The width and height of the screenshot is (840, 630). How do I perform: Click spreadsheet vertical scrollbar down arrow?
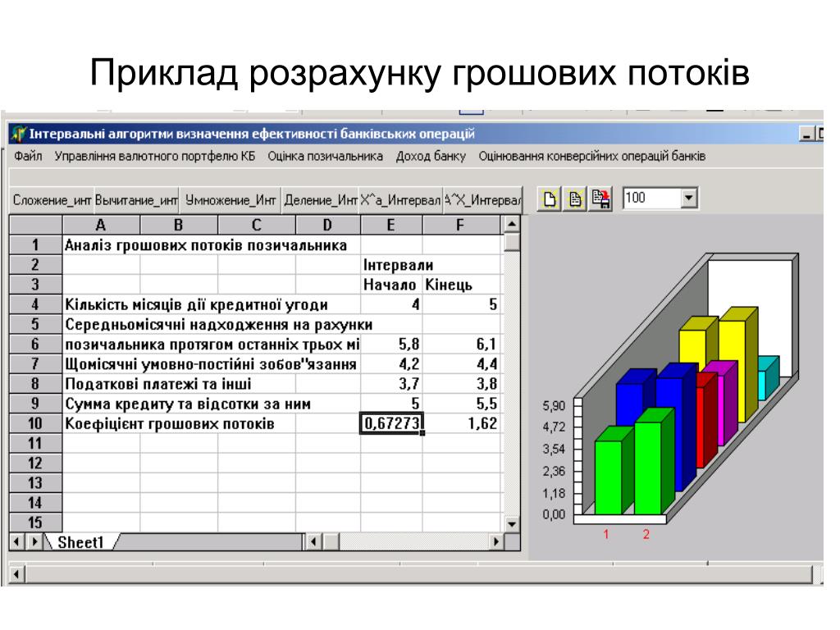click(x=512, y=524)
